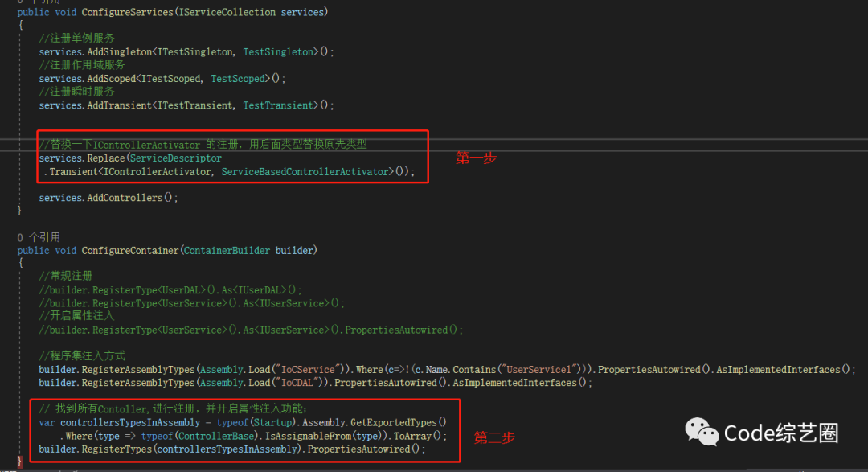Click the comment '//常规注册'

pos(65,276)
